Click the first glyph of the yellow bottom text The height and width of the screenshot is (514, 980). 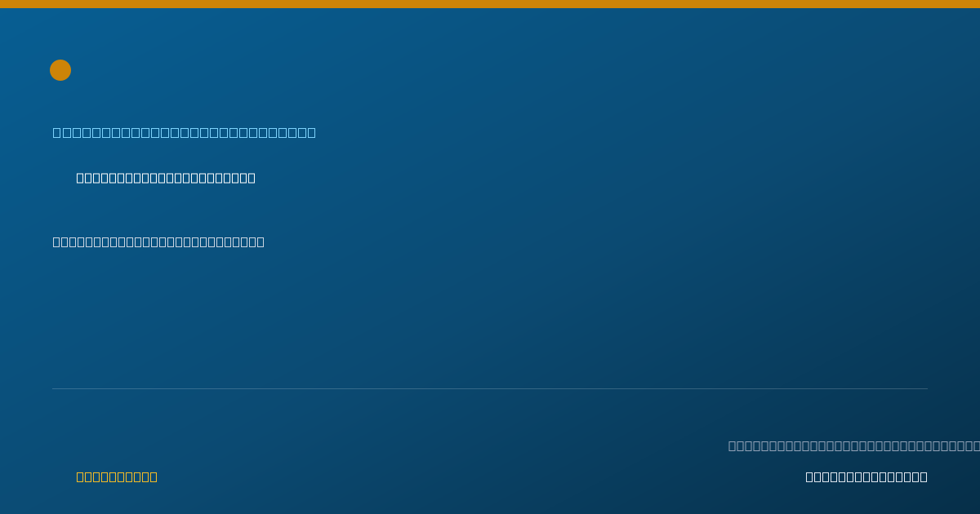(x=80, y=476)
